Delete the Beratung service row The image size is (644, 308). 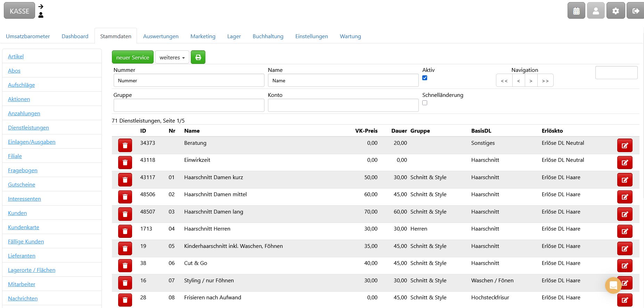125,145
